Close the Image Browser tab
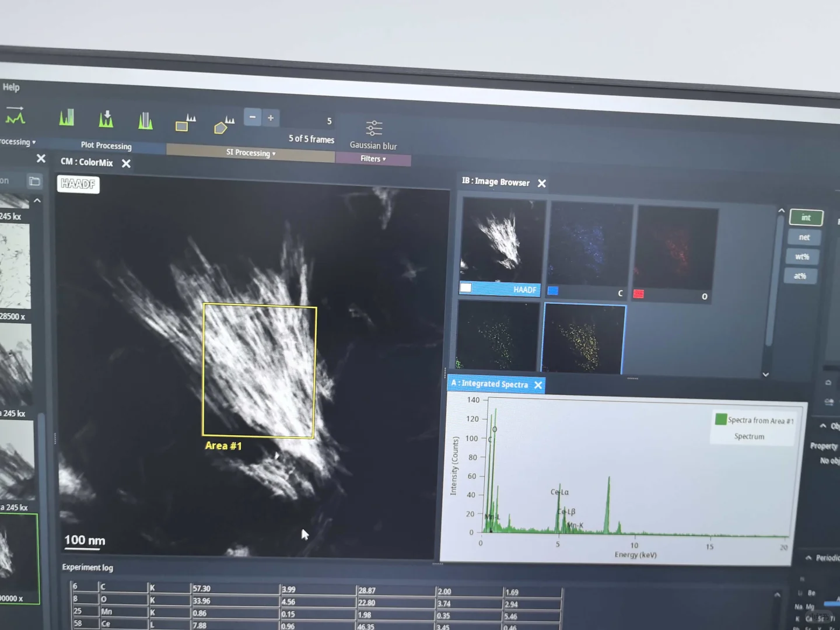The image size is (840, 630). pyautogui.click(x=542, y=184)
